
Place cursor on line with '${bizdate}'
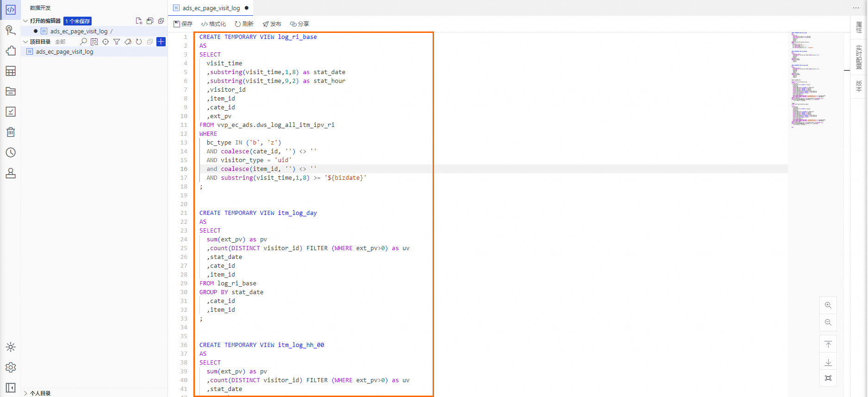coord(286,178)
